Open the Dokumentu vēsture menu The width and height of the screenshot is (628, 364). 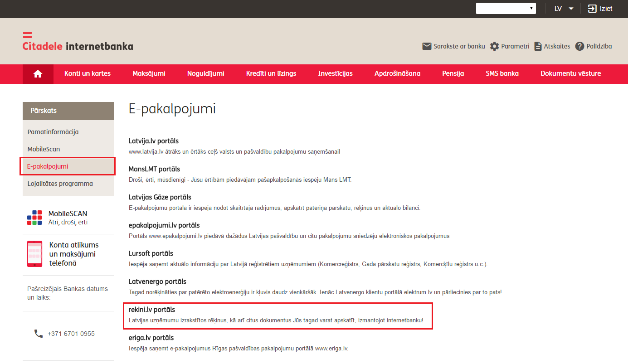pyautogui.click(x=571, y=73)
